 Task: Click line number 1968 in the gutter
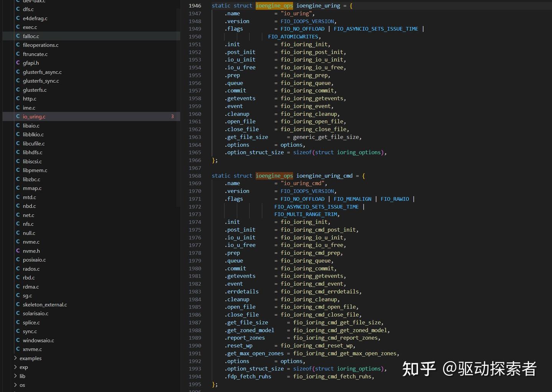pos(195,176)
